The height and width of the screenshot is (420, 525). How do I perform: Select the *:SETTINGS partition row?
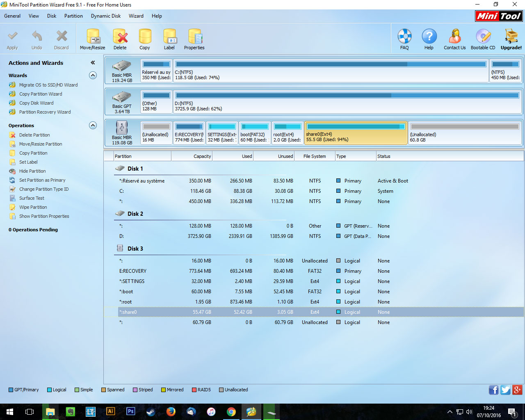coord(314,281)
